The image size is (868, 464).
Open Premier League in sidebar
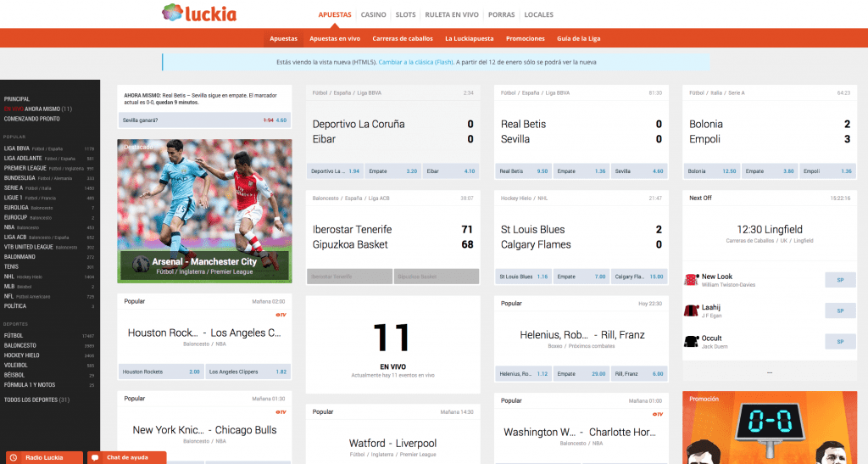click(48, 168)
